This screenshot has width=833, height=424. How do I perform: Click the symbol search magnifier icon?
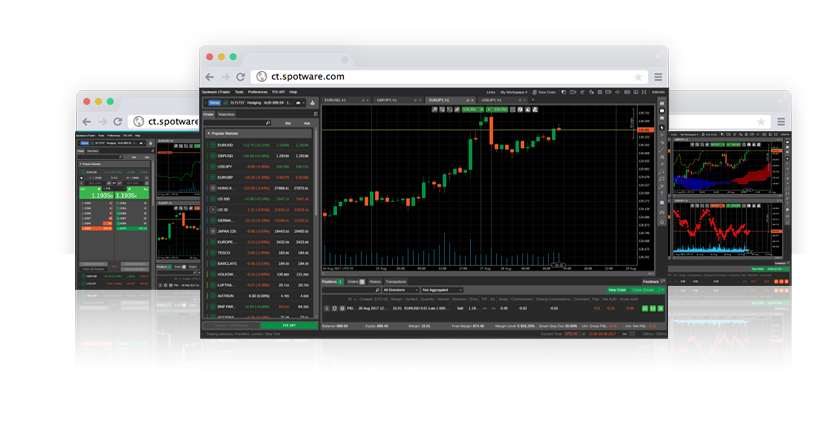[x=268, y=123]
